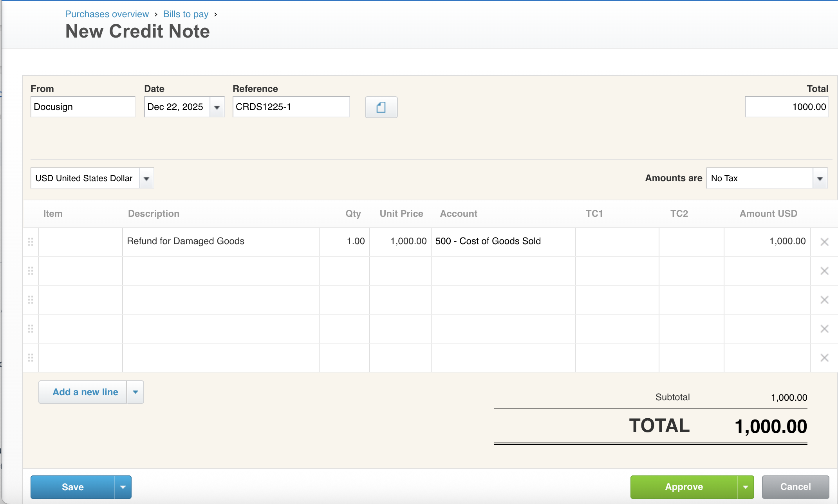Click the New Credit Note heading
The image size is (838, 504).
click(x=137, y=31)
